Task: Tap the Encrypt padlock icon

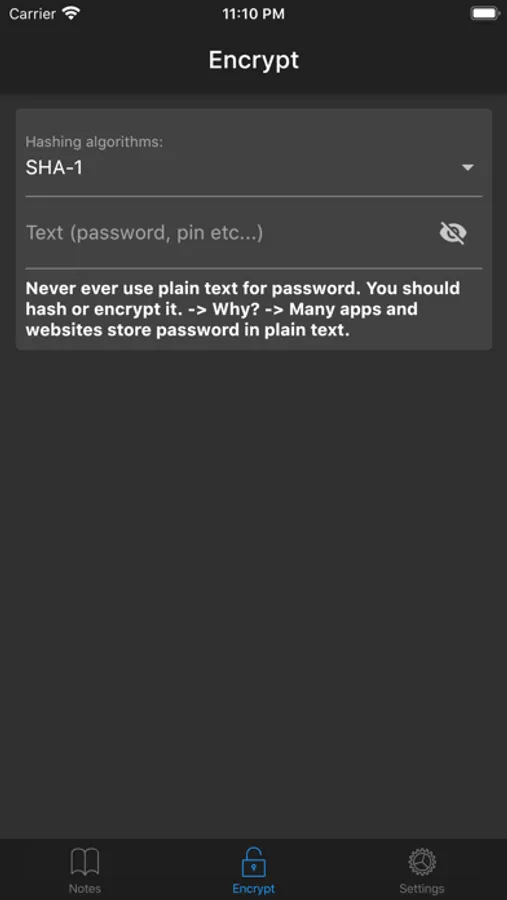Action: coord(253,862)
